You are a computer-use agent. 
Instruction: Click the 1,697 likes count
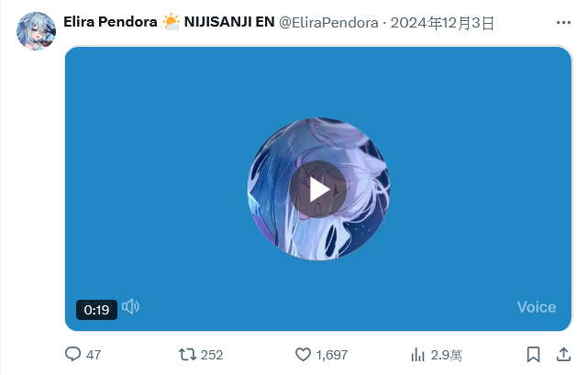point(332,355)
